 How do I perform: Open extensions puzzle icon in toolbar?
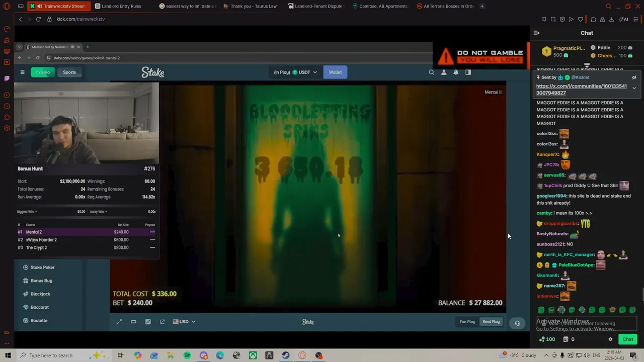pos(593,19)
